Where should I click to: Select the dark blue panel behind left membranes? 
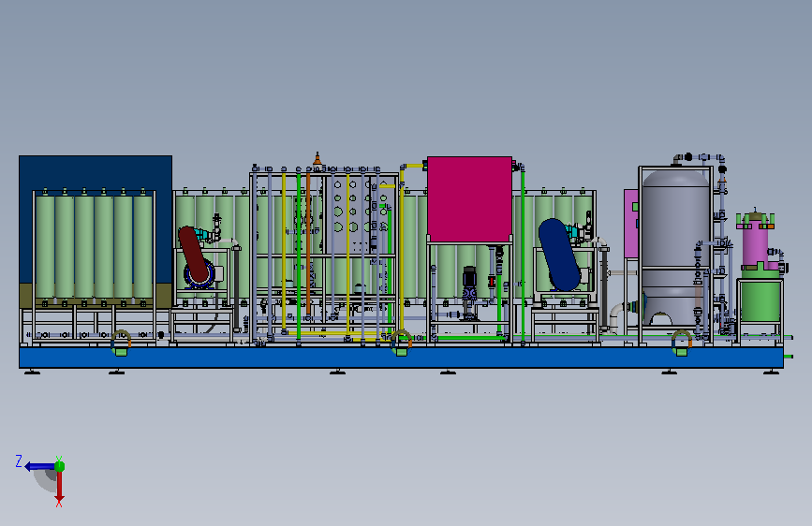[96, 173]
